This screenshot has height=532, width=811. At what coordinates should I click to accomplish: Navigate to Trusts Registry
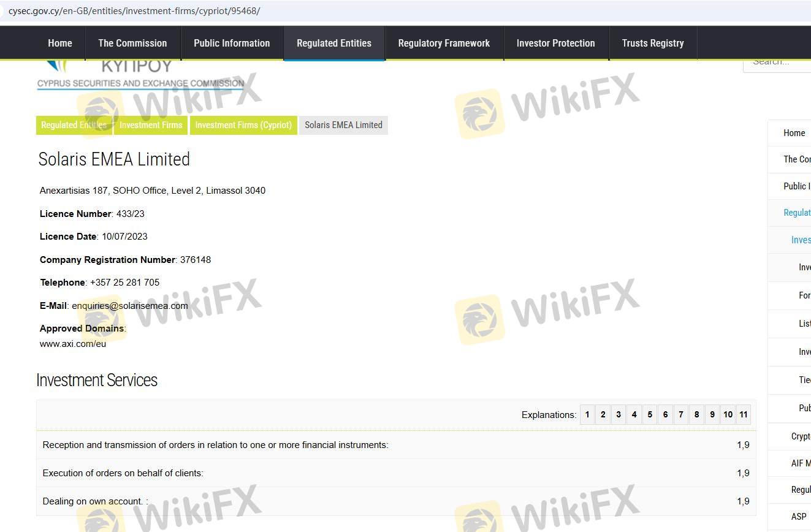(652, 43)
